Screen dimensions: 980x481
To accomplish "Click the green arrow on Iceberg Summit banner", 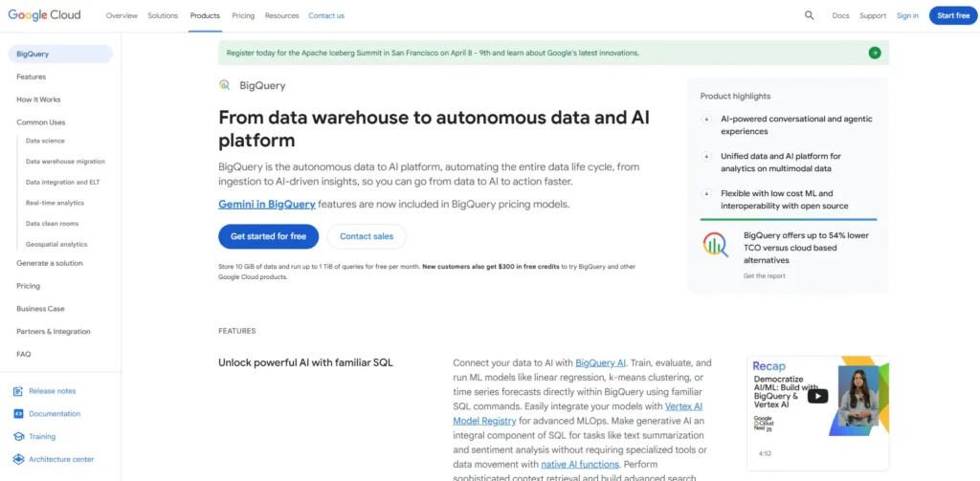I will point(875,54).
